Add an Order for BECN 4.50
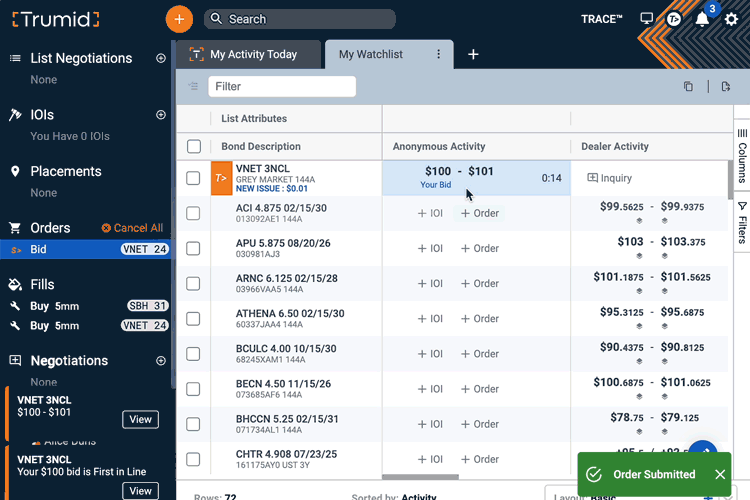The width and height of the screenshot is (750, 500). [480, 389]
